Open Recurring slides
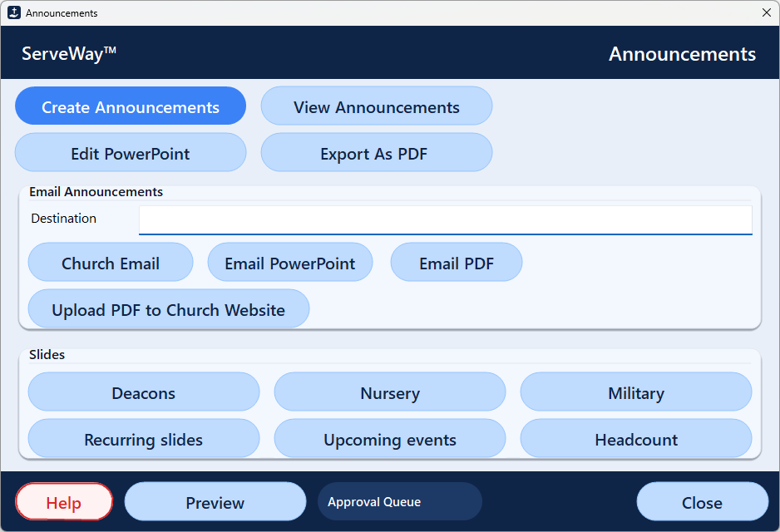 tap(144, 439)
